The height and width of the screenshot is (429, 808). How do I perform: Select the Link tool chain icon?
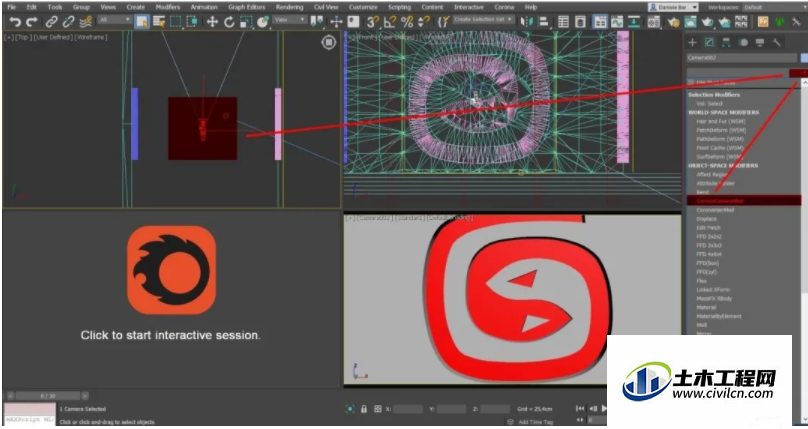click(x=51, y=22)
